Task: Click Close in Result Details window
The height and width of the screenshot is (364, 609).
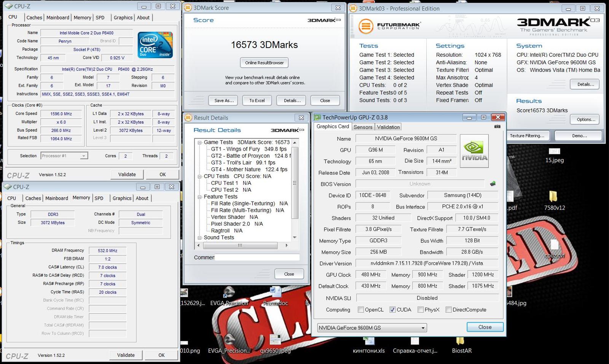Action: pyautogui.click(x=289, y=274)
